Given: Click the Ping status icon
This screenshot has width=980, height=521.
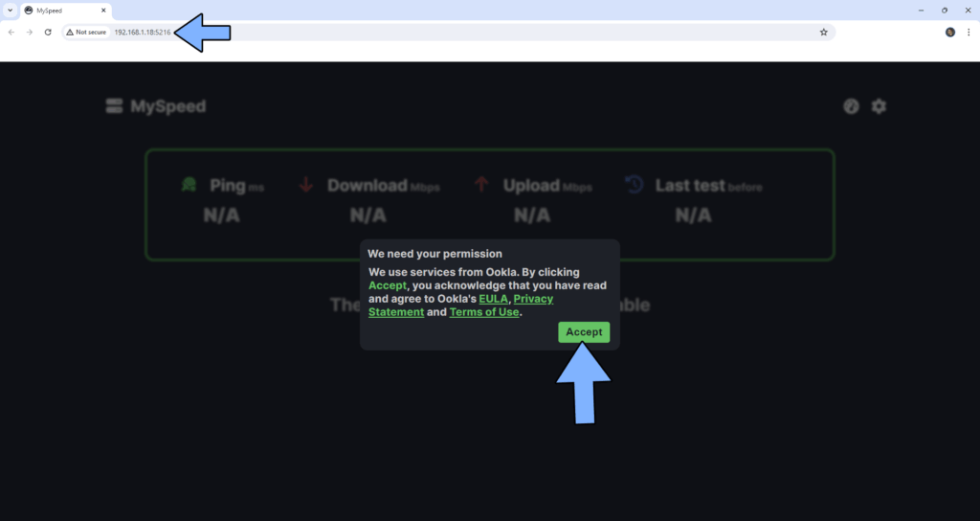Looking at the screenshot, I should [x=189, y=185].
